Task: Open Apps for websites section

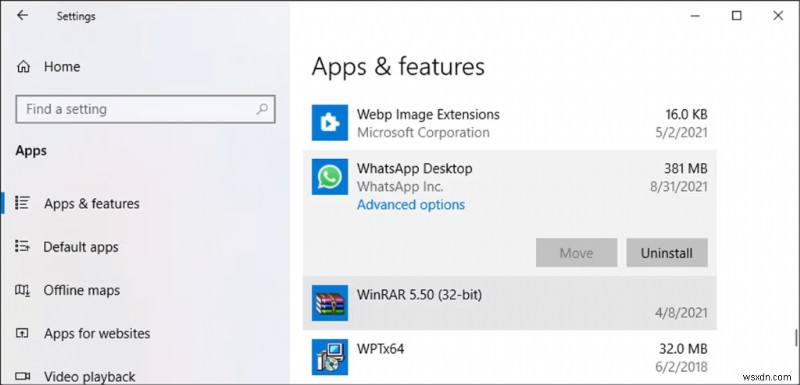Action: [x=97, y=333]
